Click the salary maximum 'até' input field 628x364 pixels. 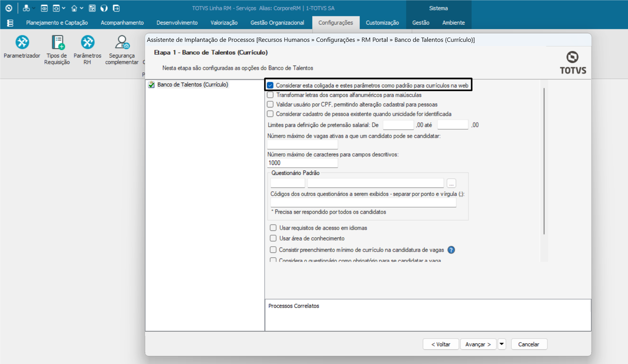coord(453,125)
